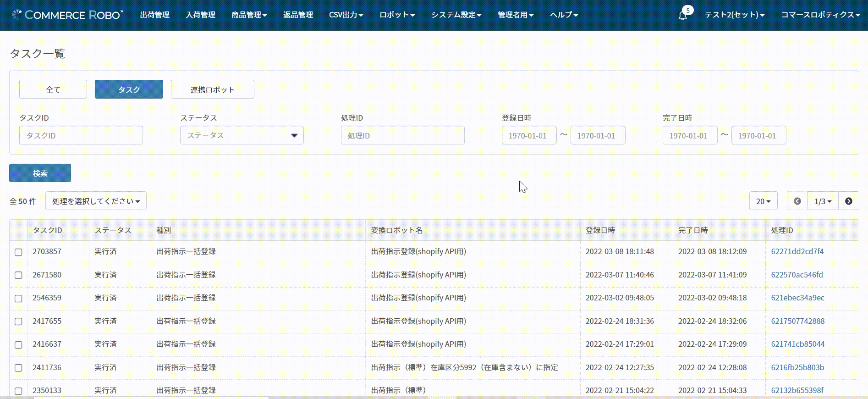The width and height of the screenshot is (868, 399).
Task: Focus the 処理ID input field
Action: coord(403,135)
